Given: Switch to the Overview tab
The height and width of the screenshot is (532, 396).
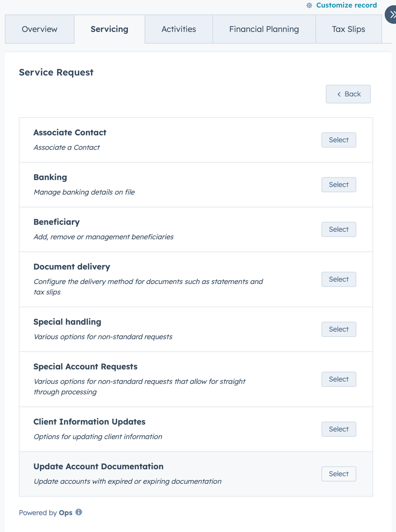Looking at the screenshot, I should click(x=40, y=29).
